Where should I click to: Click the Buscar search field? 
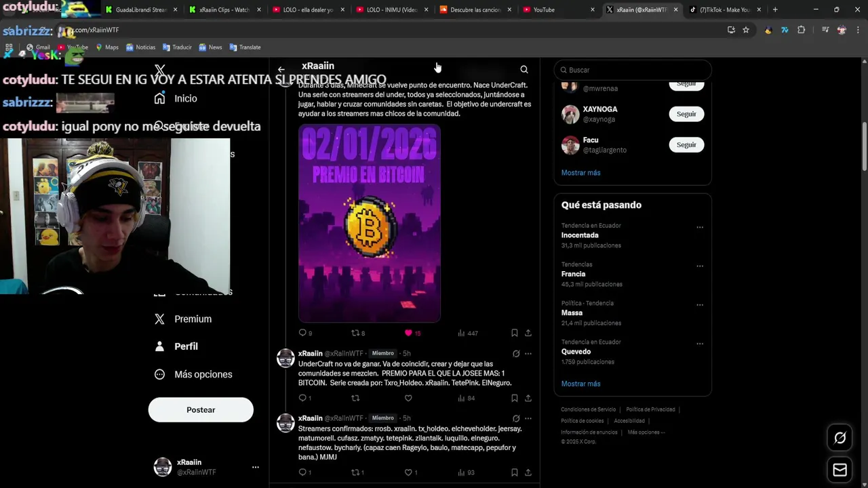(633, 70)
